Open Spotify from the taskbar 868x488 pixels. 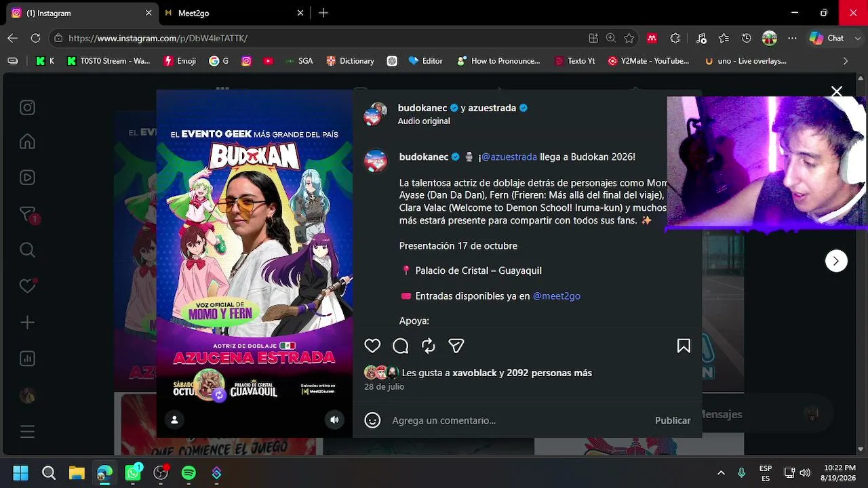click(x=189, y=472)
